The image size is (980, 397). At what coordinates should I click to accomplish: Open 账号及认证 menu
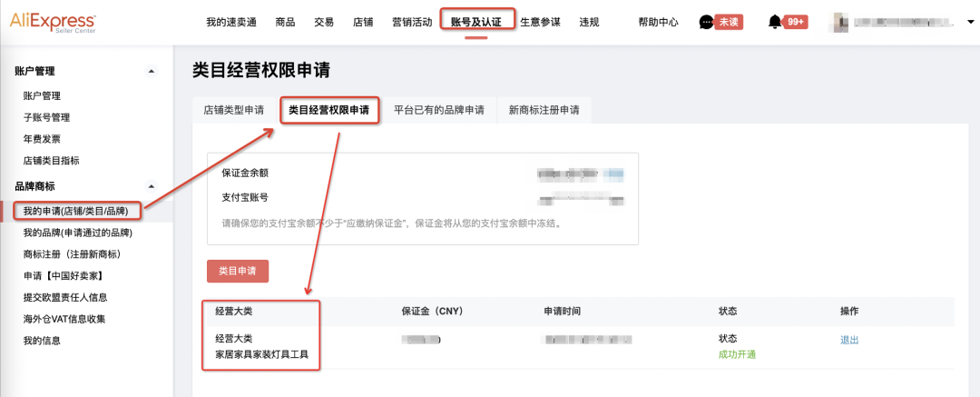pyautogui.click(x=476, y=23)
